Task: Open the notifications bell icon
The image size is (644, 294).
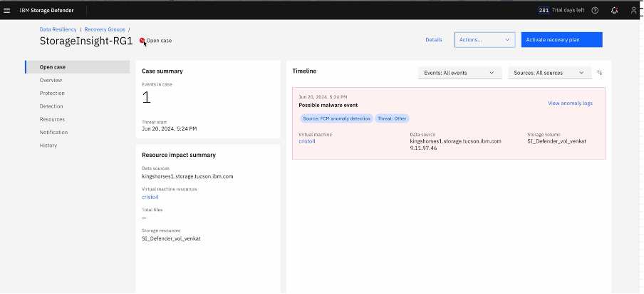Action: click(x=614, y=10)
